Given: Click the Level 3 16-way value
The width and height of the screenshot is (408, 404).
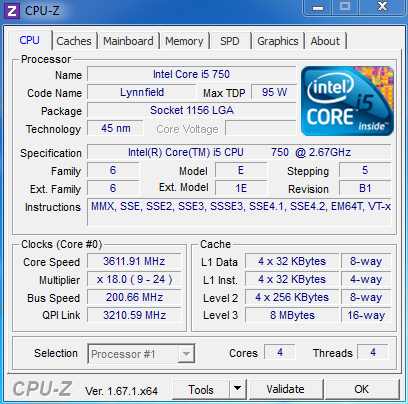Looking at the screenshot, I should coord(366,315).
